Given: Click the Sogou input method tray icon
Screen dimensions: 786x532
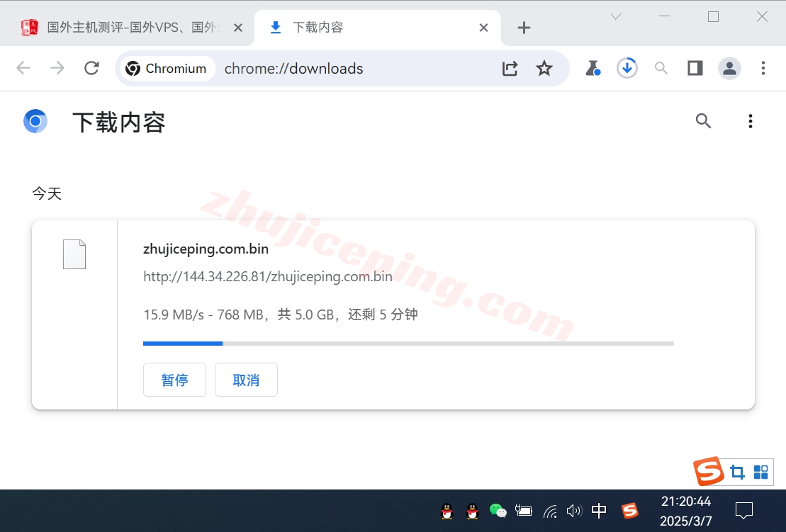Looking at the screenshot, I should [x=630, y=511].
